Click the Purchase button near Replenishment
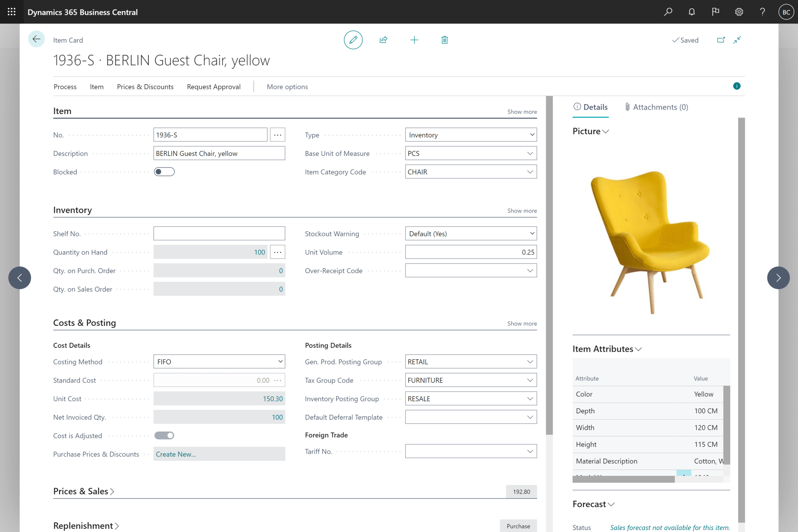The height and width of the screenshot is (532, 798). click(x=518, y=526)
